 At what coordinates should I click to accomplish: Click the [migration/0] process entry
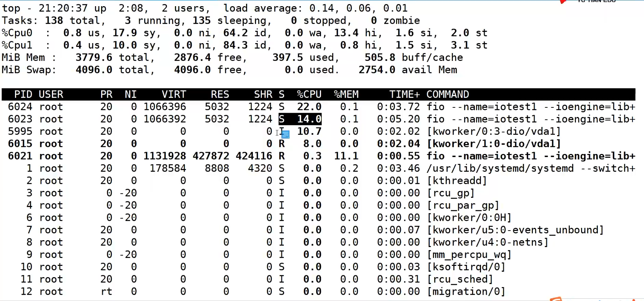point(466,291)
